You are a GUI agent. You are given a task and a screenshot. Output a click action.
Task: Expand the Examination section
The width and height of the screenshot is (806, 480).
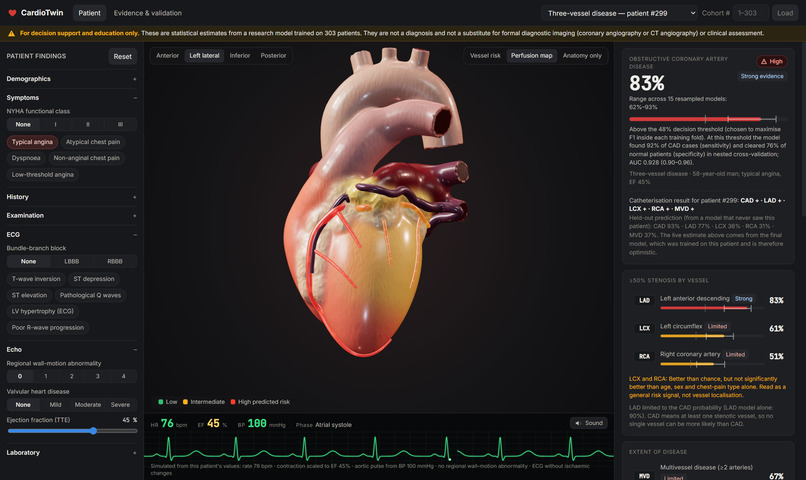pos(71,215)
